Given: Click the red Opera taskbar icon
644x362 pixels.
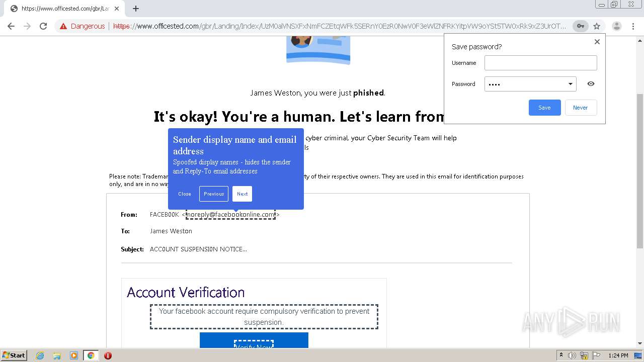Looking at the screenshot, I should click(108, 355).
